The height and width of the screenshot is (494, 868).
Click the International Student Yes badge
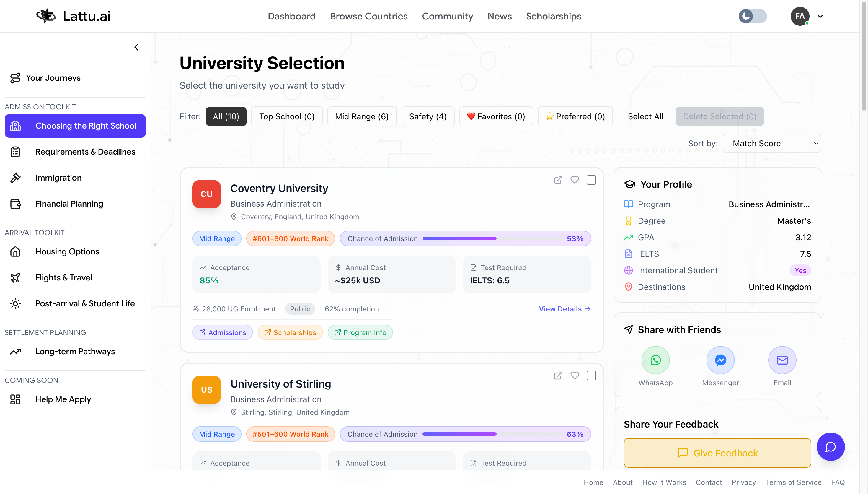(x=800, y=270)
